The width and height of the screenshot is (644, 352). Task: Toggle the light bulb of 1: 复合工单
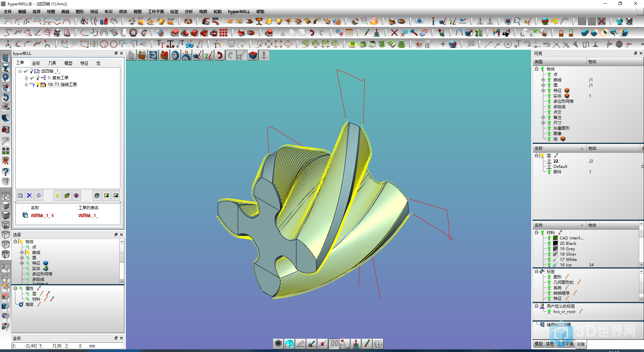38,78
